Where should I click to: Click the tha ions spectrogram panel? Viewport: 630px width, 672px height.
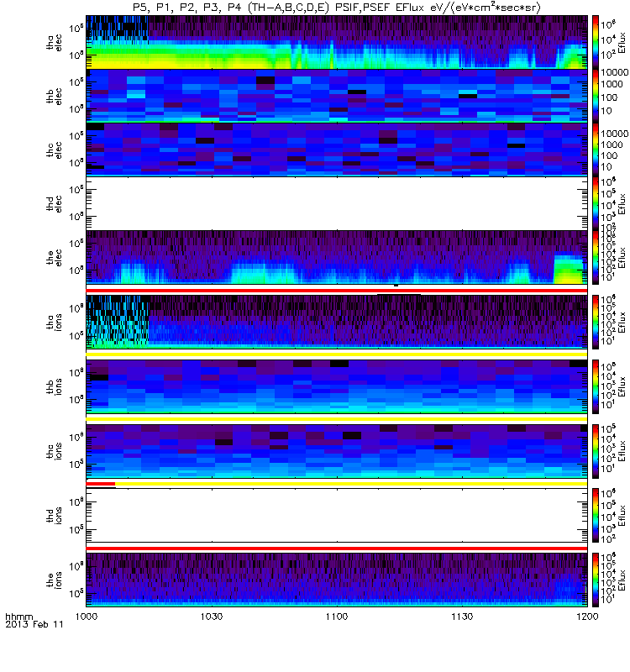click(x=337, y=322)
